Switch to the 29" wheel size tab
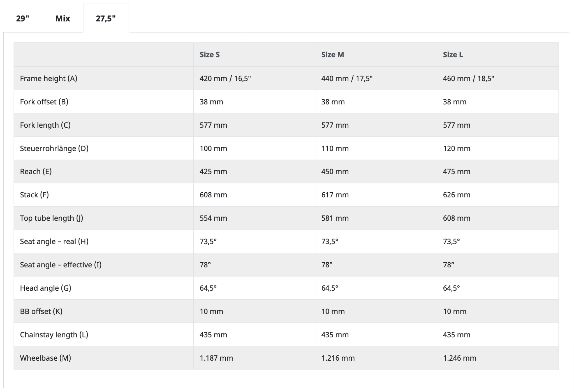The image size is (574, 392). [x=22, y=18]
